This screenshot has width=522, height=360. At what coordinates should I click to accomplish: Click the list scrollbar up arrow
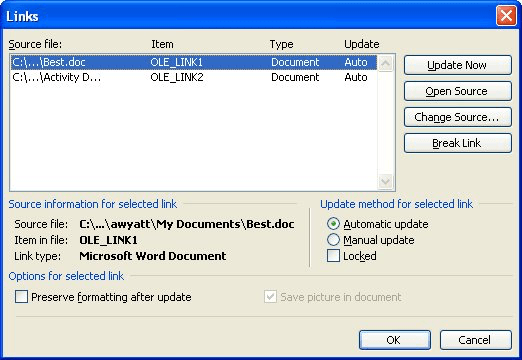coord(386,63)
